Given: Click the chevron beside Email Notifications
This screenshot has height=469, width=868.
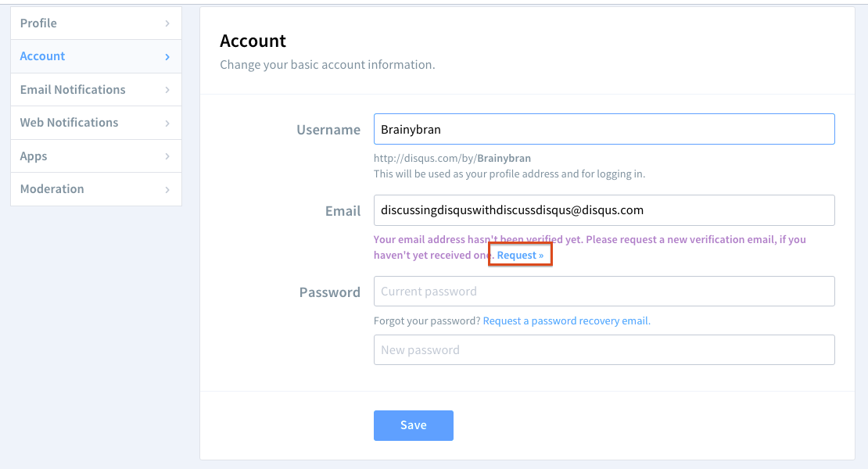Looking at the screenshot, I should point(167,90).
